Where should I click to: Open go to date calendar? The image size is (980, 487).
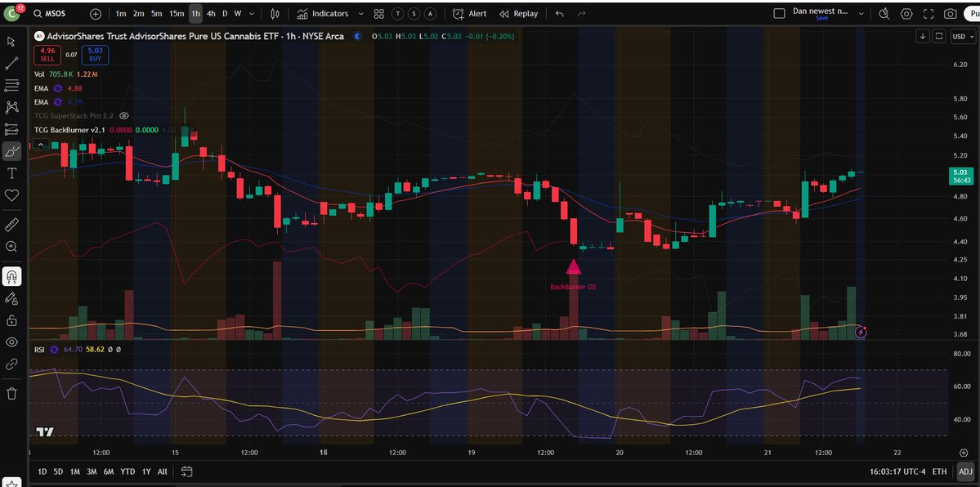pos(186,471)
